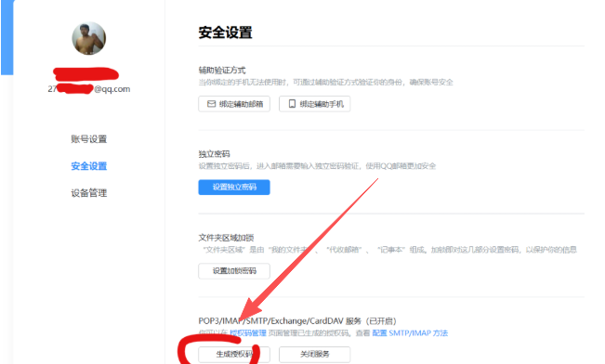Open the 配置 SMTP/IMAP 方法 link

pyautogui.click(x=410, y=332)
